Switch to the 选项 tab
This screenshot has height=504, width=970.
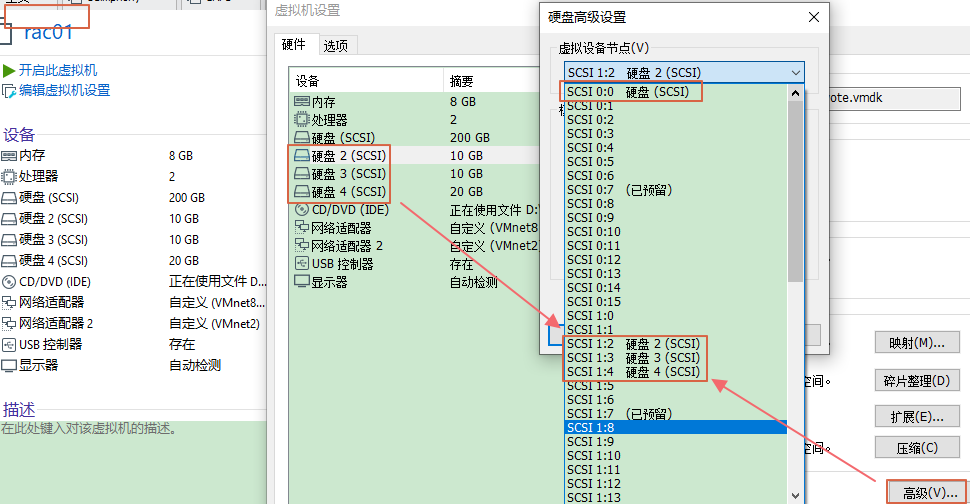[336, 45]
